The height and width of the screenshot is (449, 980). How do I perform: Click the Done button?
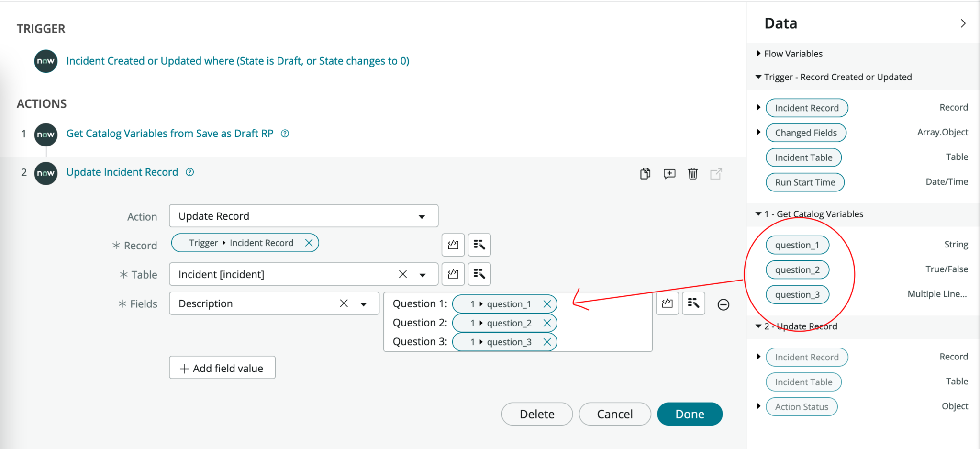click(689, 414)
